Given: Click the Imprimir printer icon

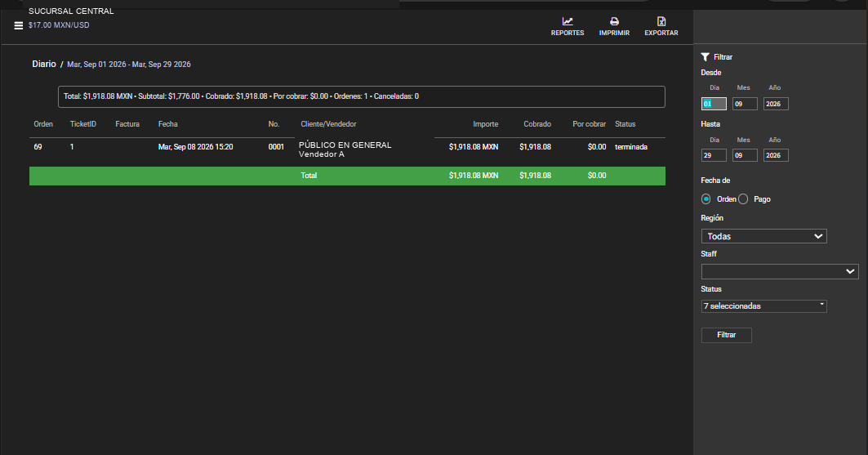Looking at the screenshot, I should pyautogui.click(x=614, y=21).
